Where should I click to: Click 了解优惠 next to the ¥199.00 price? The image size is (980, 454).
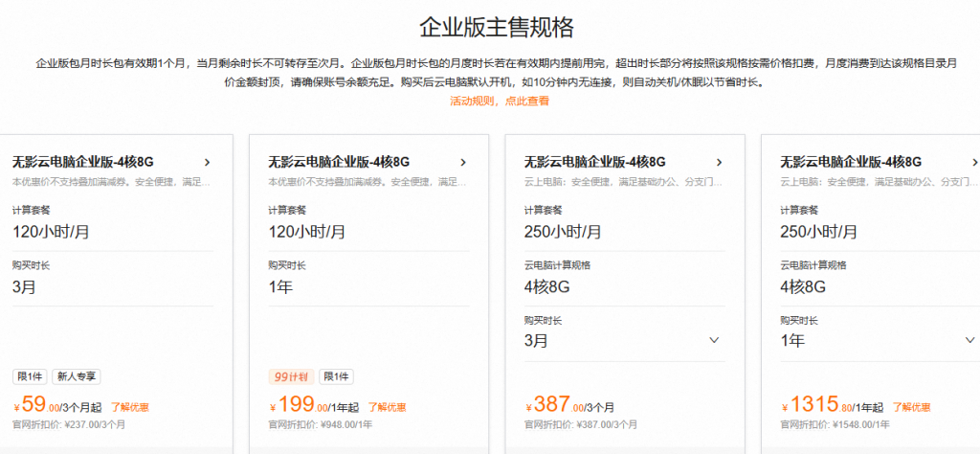[387, 408]
